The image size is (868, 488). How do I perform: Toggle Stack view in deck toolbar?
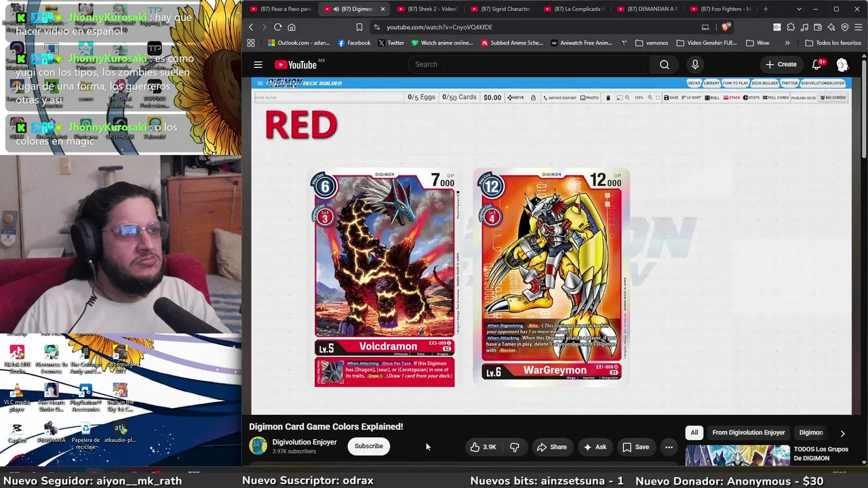point(732,98)
